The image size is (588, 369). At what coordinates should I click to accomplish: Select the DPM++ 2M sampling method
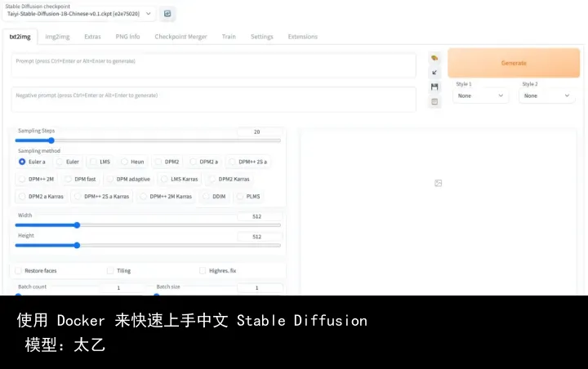point(37,179)
